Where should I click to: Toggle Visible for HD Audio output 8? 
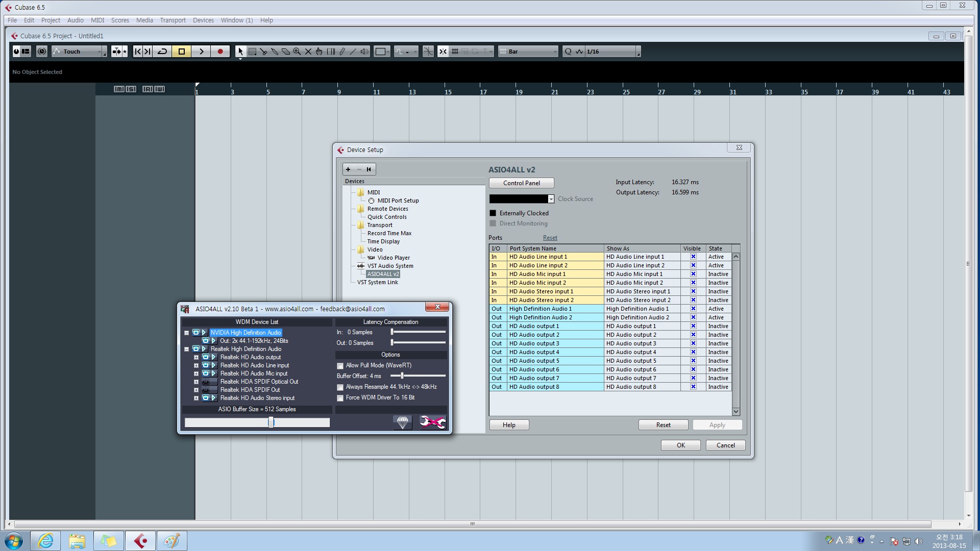coord(693,387)
